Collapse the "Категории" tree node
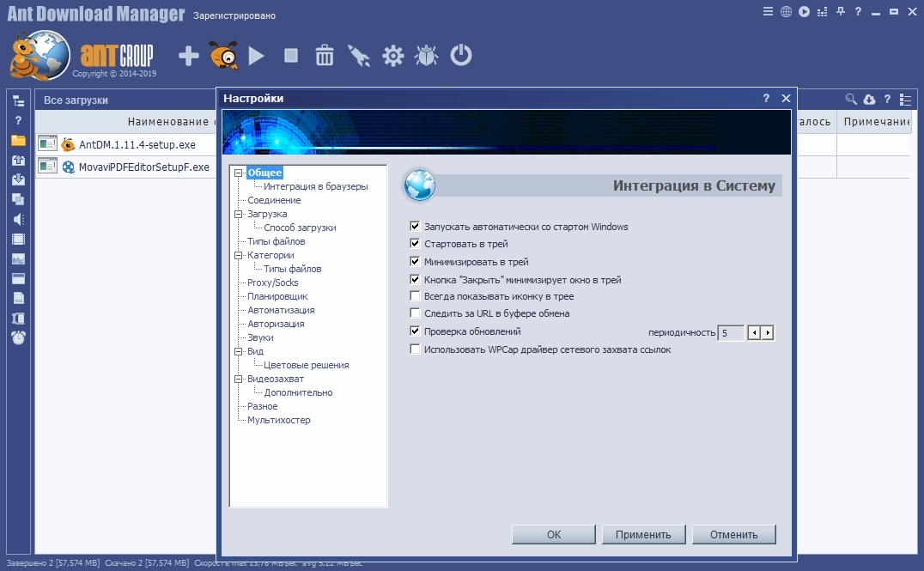The width and height of the screenshot is (924, 571). [x=239, y=255]
